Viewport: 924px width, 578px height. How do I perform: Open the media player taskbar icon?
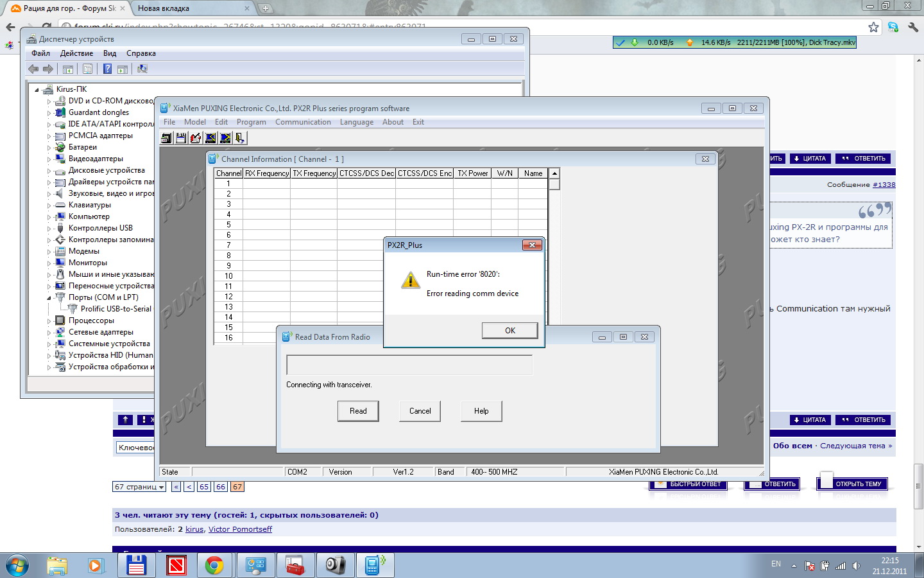[x=96, y=565]
